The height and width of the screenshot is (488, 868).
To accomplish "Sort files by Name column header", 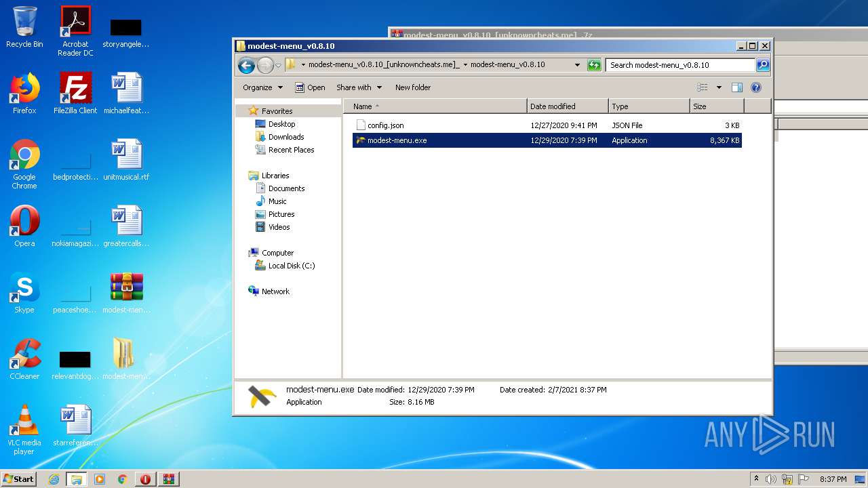I will (436, 106).
